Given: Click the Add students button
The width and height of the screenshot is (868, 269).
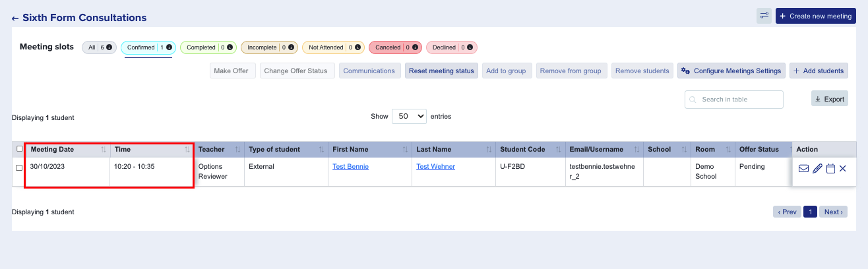Looking at the screenshot, I should pyautogui.click(x=819, y=71).
